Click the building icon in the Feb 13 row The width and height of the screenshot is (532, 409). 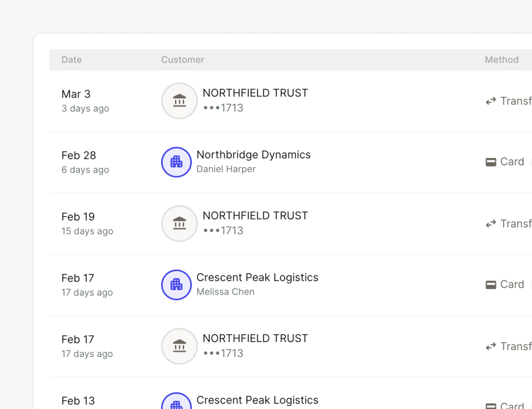click(x=176, y=404)
